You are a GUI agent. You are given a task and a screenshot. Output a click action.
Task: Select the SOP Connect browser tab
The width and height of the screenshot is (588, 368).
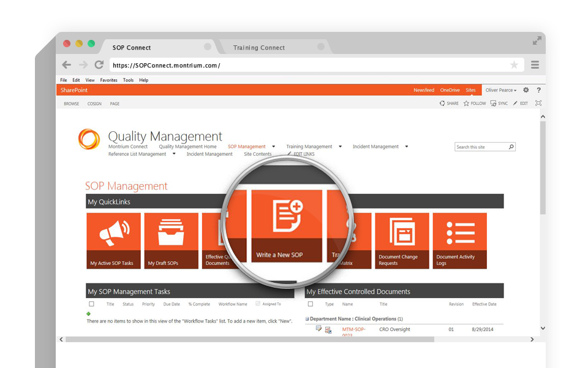point(159,47)
